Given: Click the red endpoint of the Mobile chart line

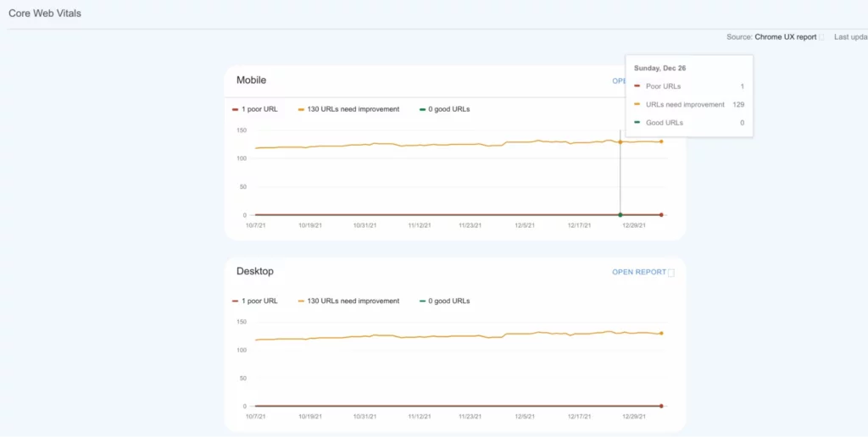Looking at the screenshot, I should pyautogui.click(x=661, y=215).
